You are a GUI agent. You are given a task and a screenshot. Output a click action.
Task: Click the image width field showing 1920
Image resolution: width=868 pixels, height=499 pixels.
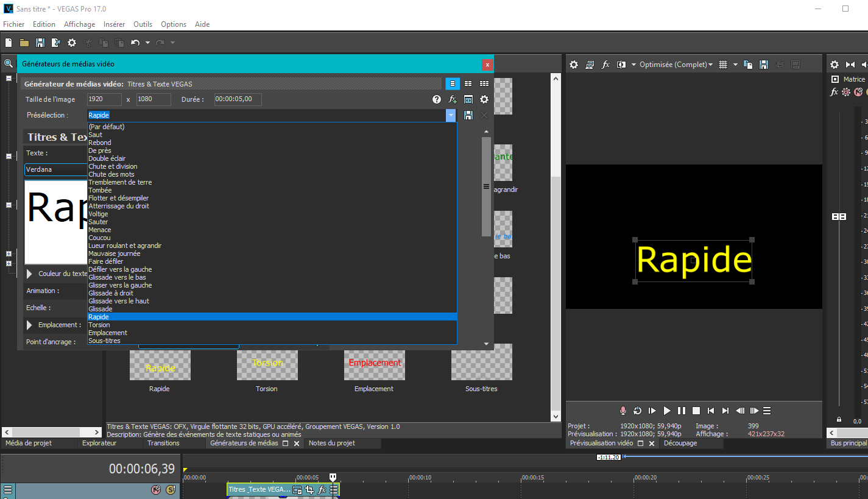tap(104, 99)
